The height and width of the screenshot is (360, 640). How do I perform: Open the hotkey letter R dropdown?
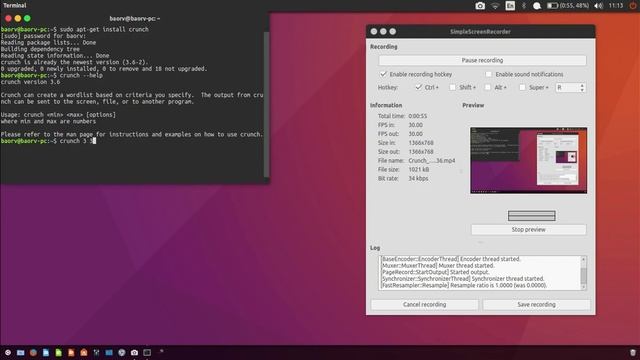571,87
